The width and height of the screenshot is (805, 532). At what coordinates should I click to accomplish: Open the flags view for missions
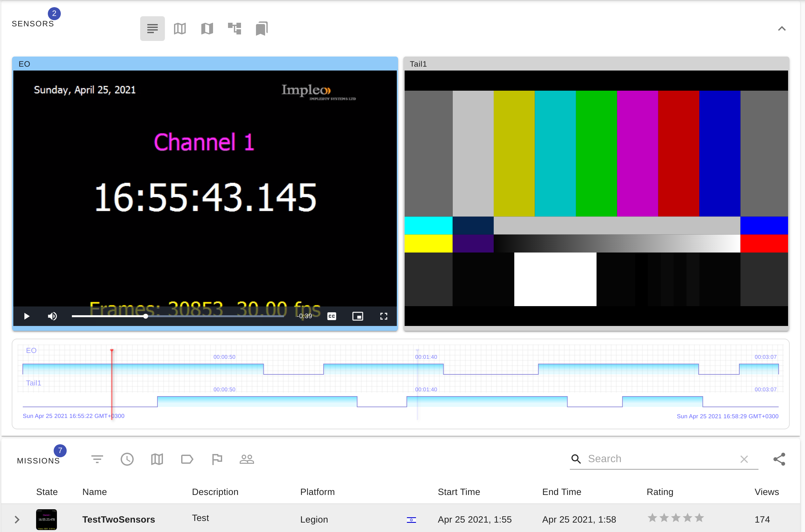click(217, 459)
